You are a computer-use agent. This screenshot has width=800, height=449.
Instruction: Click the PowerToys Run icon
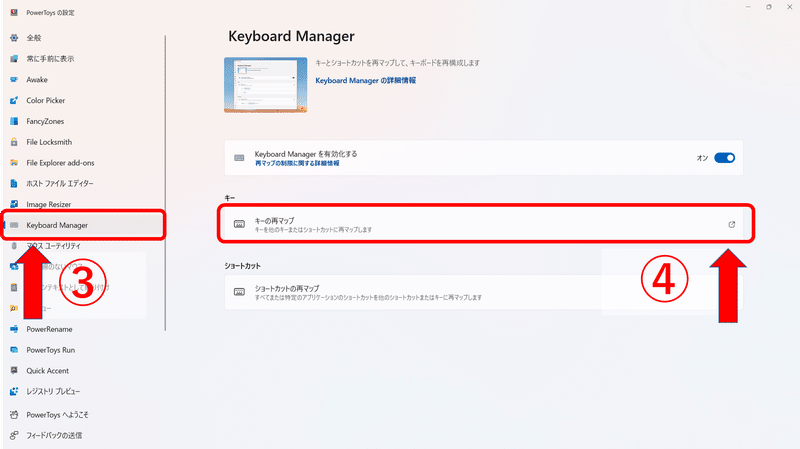coord(14,350)
